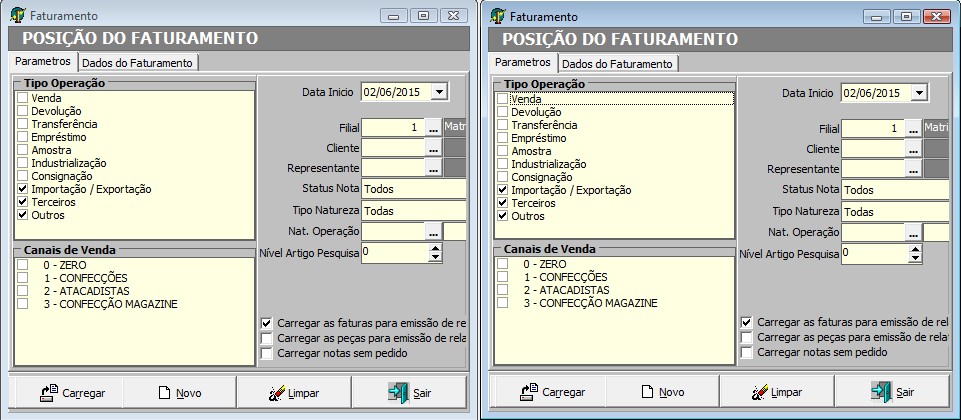Click the Novo page icon in the left window
The width and height of the screenshot is (961, 420).
pos(164,393)
